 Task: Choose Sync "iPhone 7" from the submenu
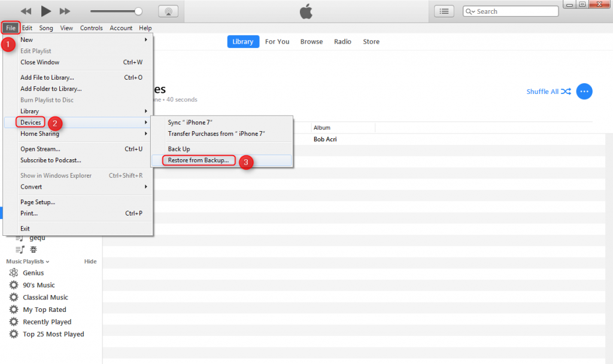[190, 122]
